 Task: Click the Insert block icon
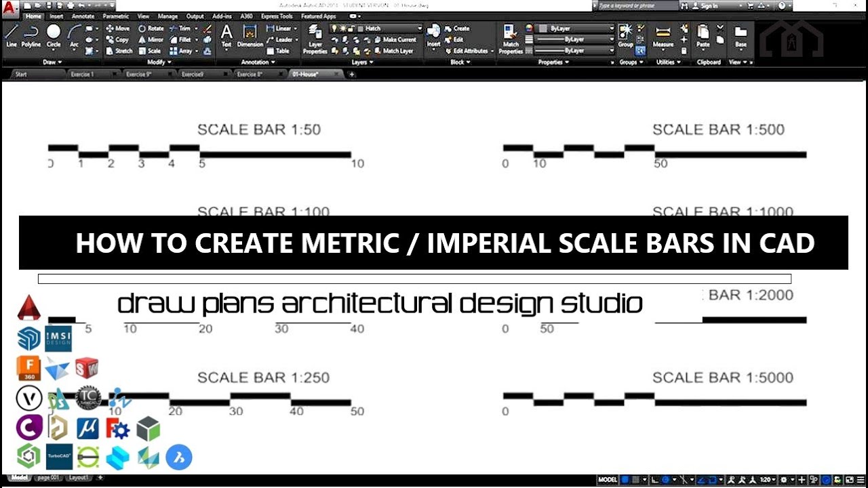(433, 35)
